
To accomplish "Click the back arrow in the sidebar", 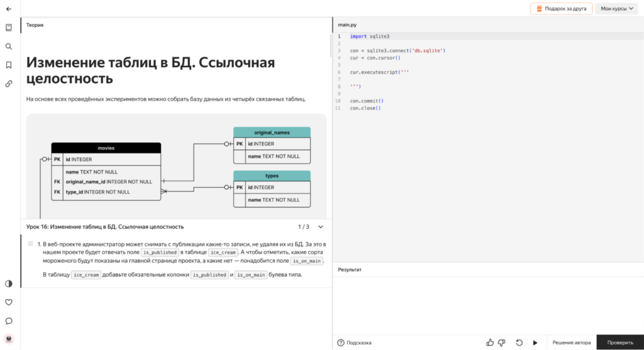I will [9, 9].
